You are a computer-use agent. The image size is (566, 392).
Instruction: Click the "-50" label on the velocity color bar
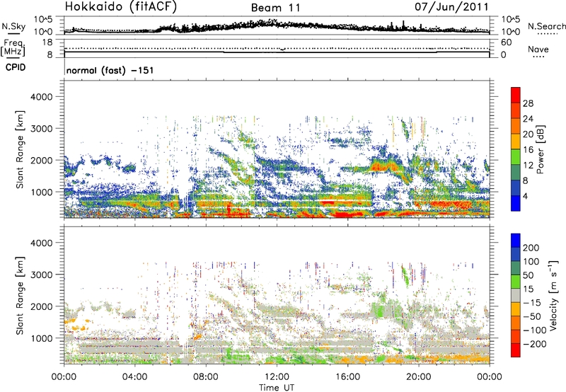click(x=533, y=316)
